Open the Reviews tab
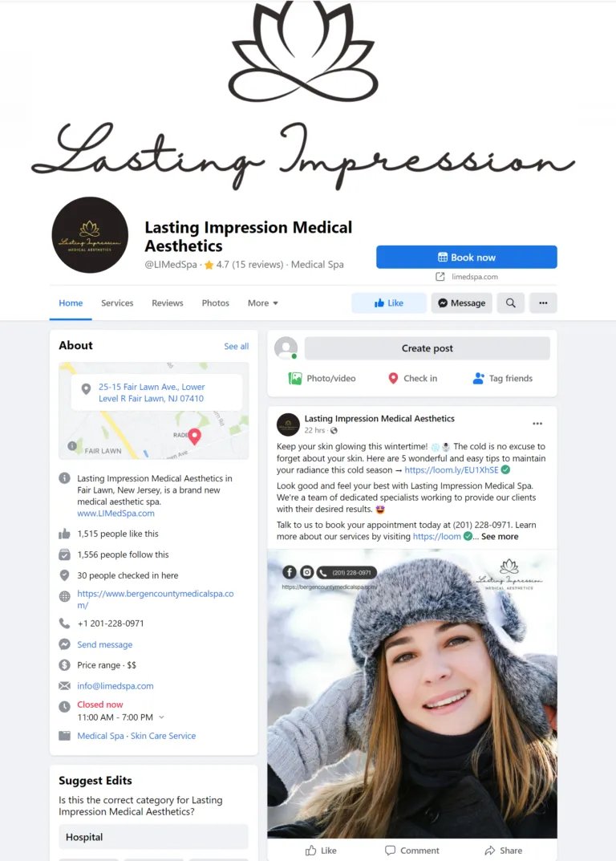The width and height of the screenshot is (616, 861). tap(168, 303)
